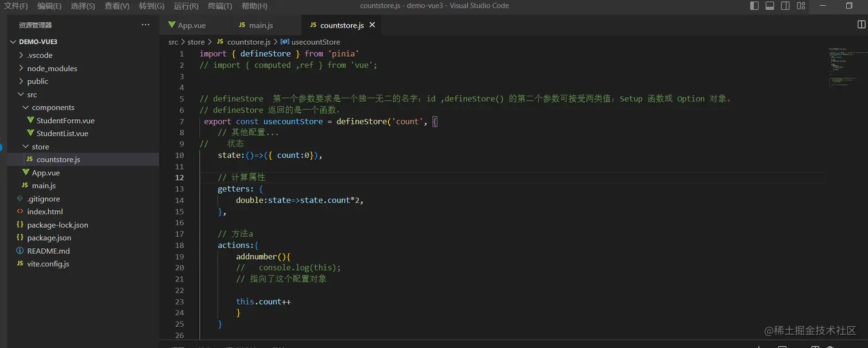The width and height of the screenshot is (868, 348).
Task: Open main.js in explorer tree
Action: tap(83, 186)
